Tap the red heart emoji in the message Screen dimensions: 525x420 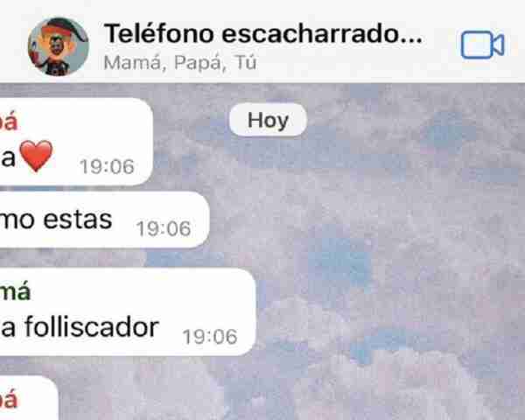[x=36, y=156]
